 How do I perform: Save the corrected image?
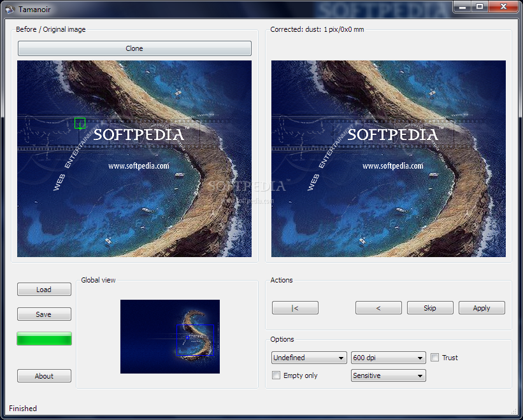click(x=44, y=314)
